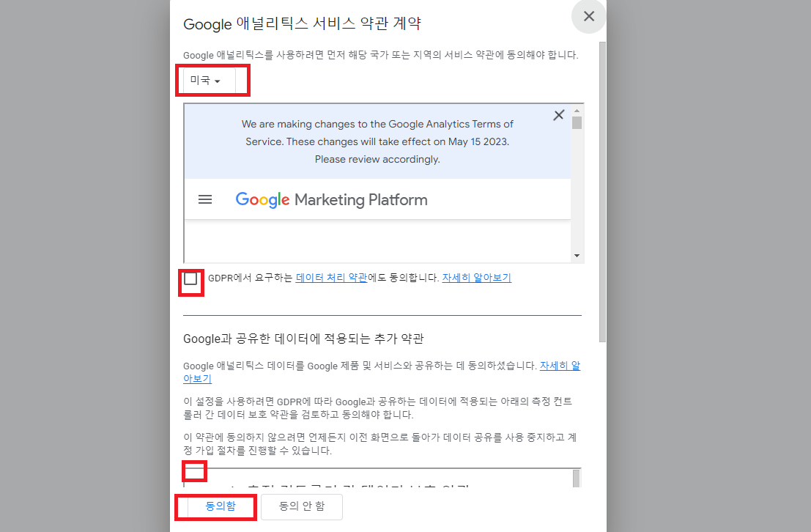The height and width of the screenshot is (532, 811).
Task: Open 자세히 알아보기 link next to GDPR checkbox
Action: [x=476, y=278]
